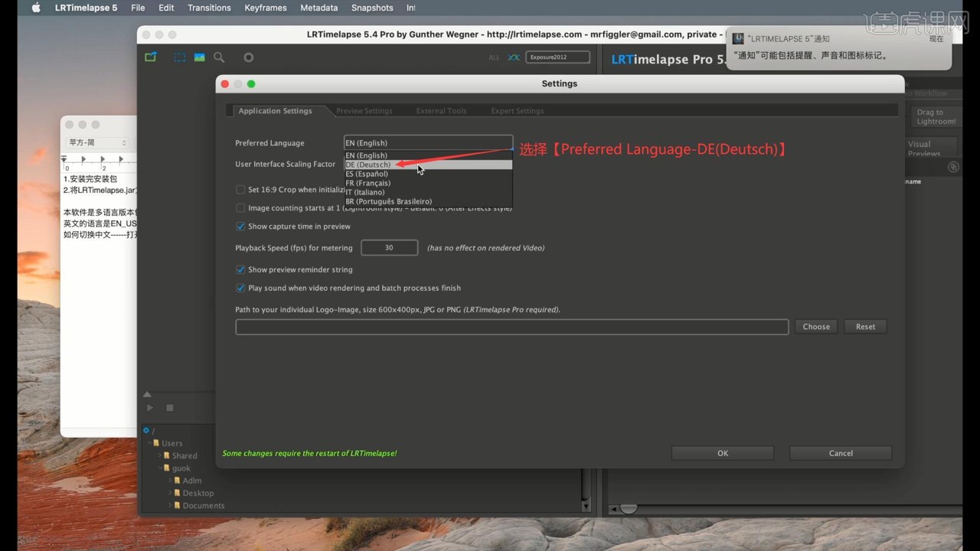The width and height of the screenshot is (980, 551).
Task: Choose DE (Deutsch) from the language list
Action: [428, 165]
